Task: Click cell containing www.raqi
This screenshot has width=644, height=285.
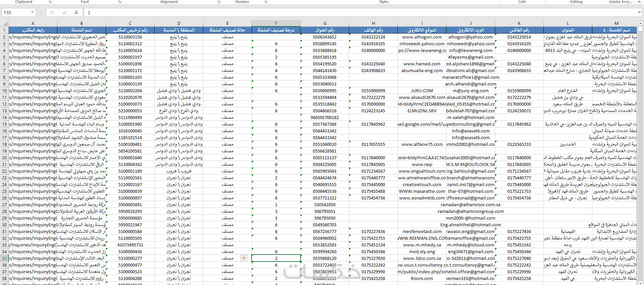Action: click(x=422, y=164)
